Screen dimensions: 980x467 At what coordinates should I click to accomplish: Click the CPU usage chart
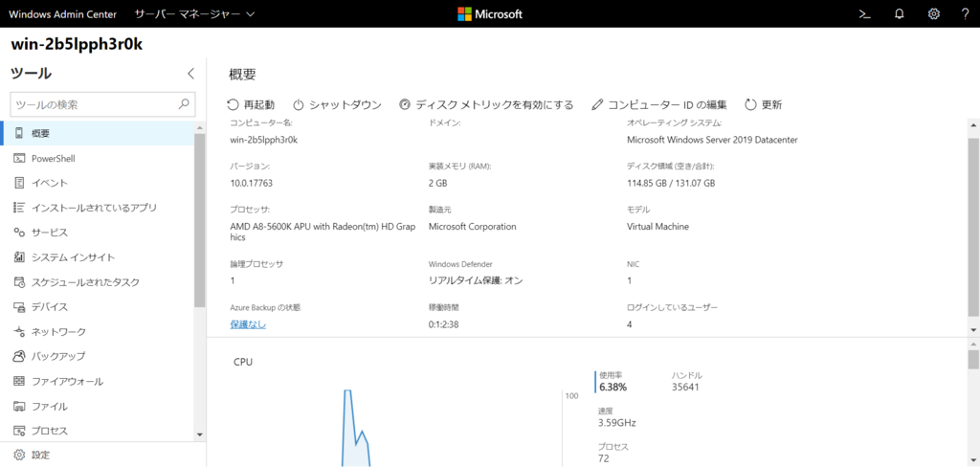(397, 428)
